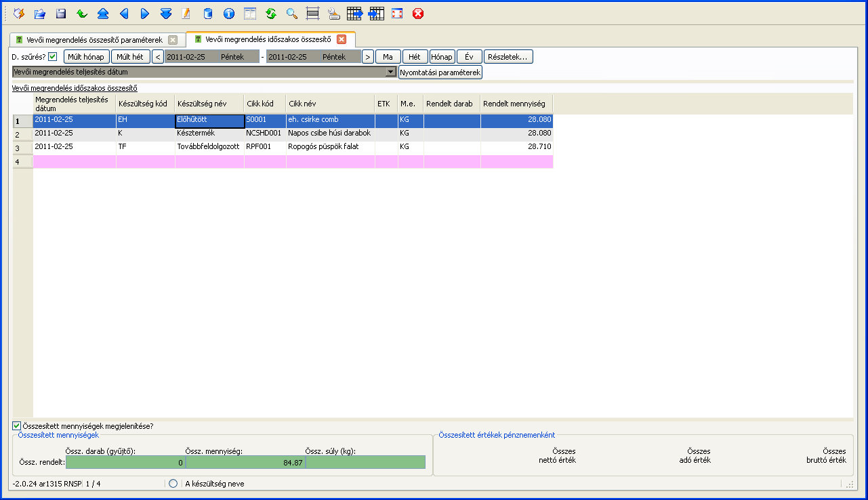
Task: Click cell RPF001
Action: click(x=265, y=148)
